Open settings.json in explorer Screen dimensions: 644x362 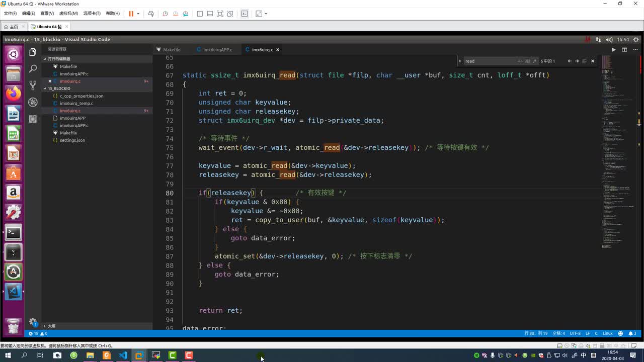(72, 140)
